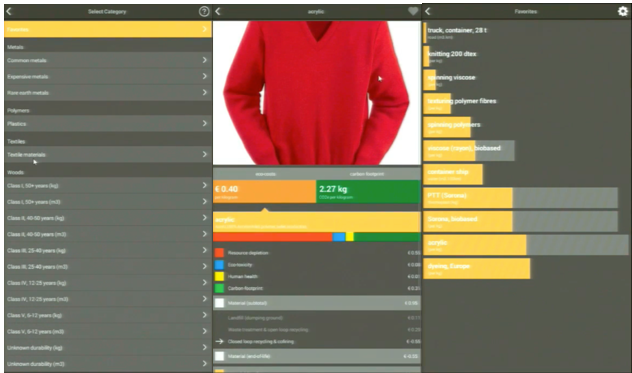Click red segment of eco-cost breakdown bar
632x373 pixels.
pos(272,237)
